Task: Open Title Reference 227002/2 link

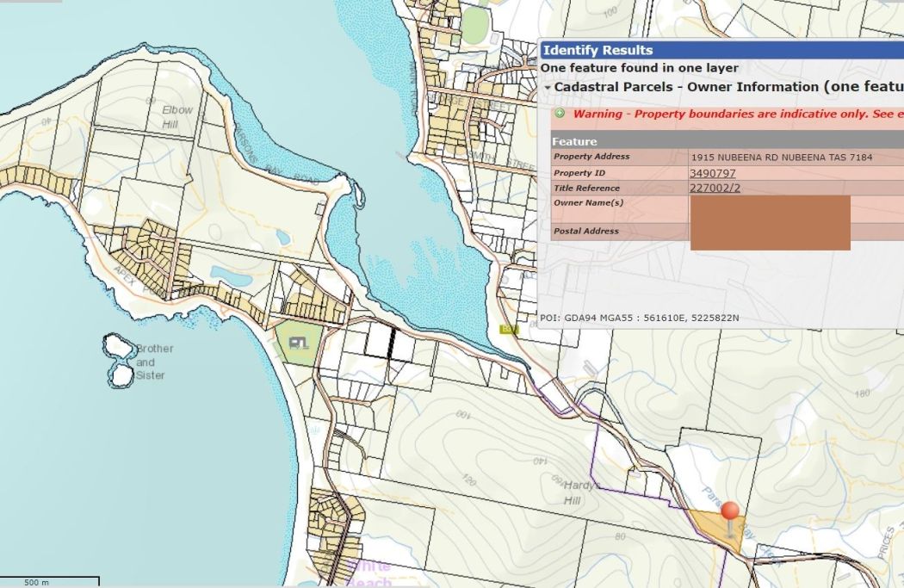Action: 715,189
